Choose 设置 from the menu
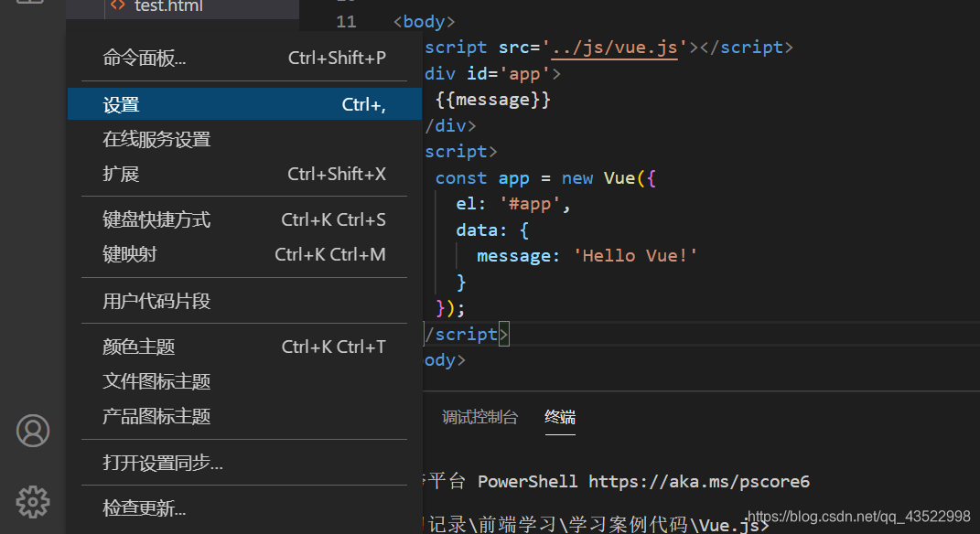The height and width of the screenshot is (534, 980). click(244, 103)
